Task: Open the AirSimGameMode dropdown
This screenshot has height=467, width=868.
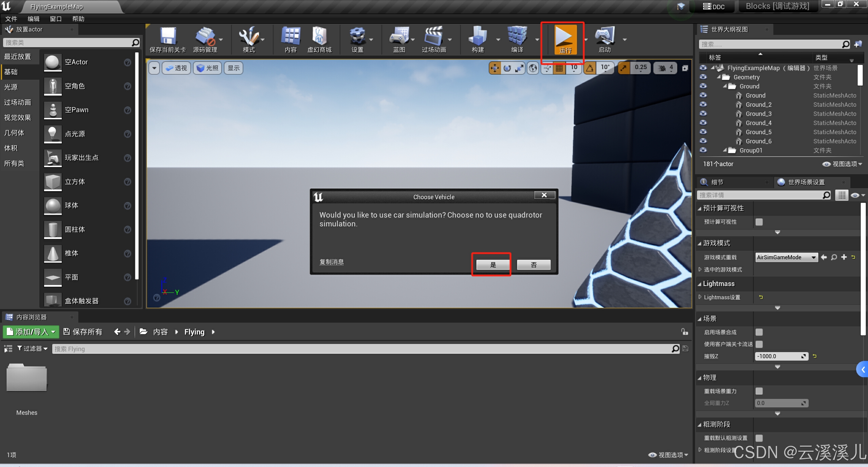Action: (x=786, y=257)
